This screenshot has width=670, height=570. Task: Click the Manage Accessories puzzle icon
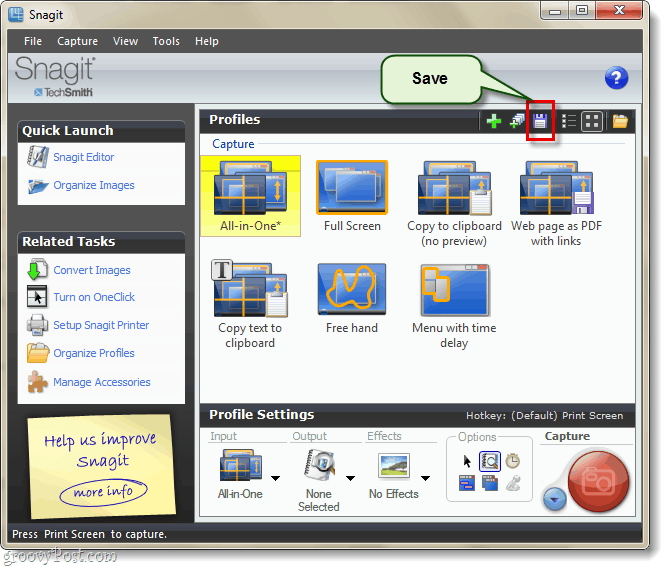(x=37, y=382)
